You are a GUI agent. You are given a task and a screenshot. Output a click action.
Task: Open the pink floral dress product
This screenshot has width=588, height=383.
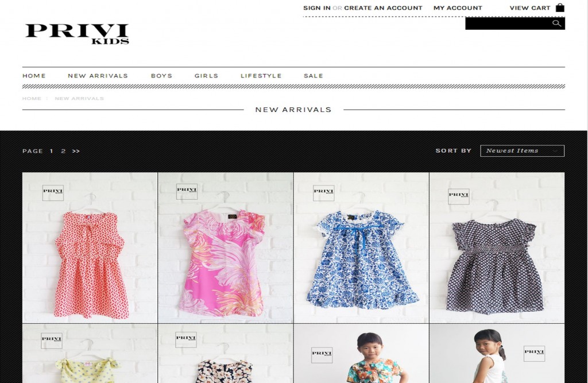pyautogui.click(x=226, y=247)
